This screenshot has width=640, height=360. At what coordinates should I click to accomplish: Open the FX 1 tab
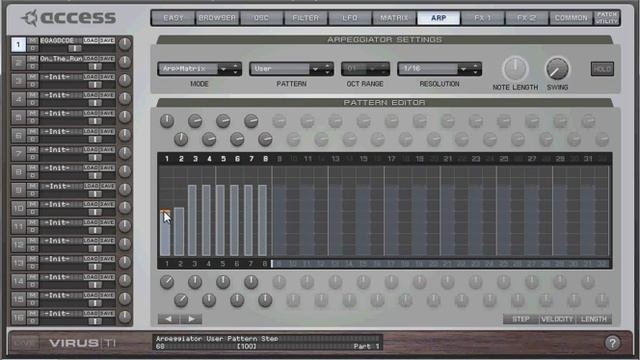point(482,18)
